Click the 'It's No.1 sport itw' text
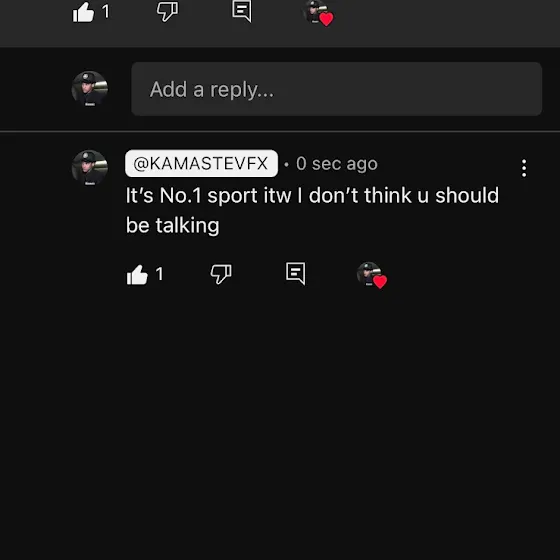The image size is (560, 560). pyautogui.click(x=208, y=196)
